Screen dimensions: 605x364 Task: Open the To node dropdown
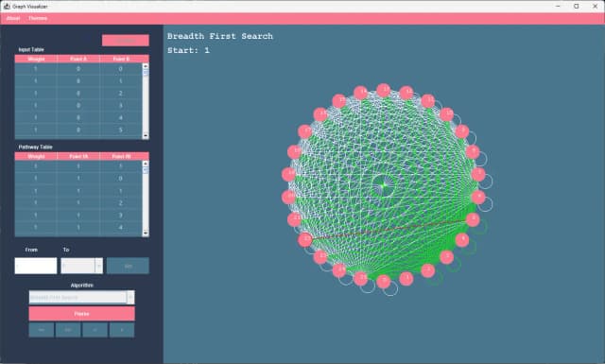point(82,266)
